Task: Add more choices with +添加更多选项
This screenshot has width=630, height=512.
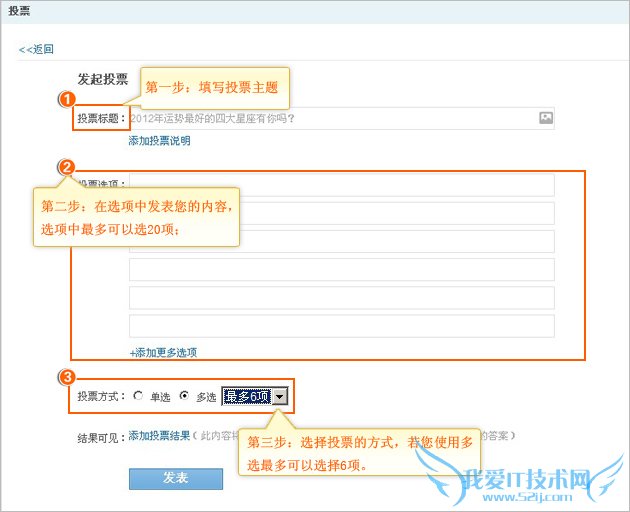Action: [163, 352]
